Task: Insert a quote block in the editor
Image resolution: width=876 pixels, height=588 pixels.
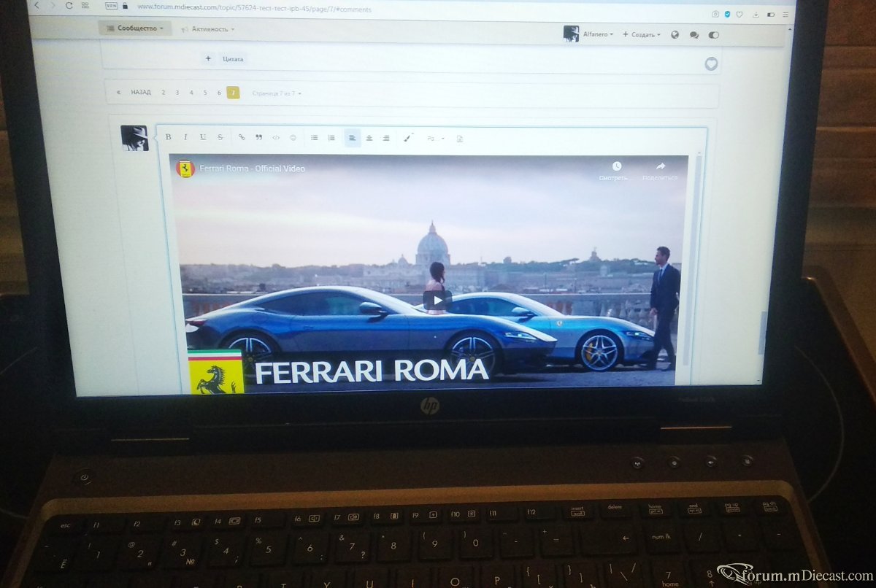Action: tap(259, 137)
